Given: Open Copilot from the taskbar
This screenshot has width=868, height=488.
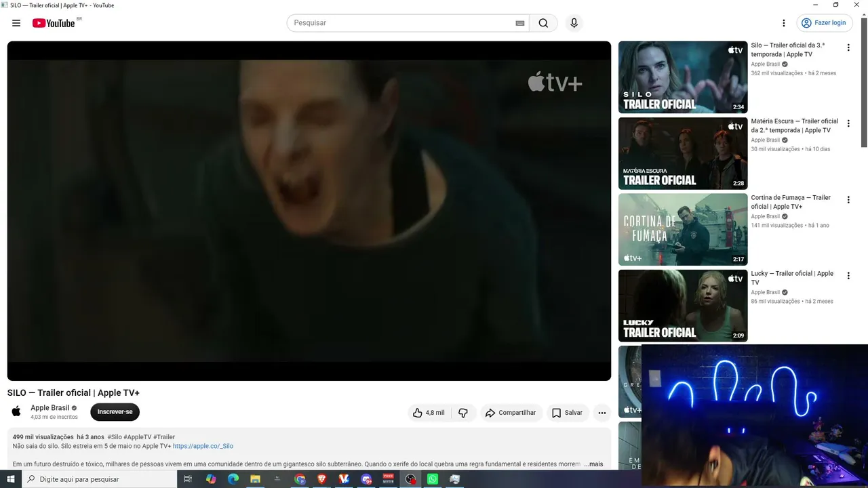Looking at the screenshot, I should (211, 479).
